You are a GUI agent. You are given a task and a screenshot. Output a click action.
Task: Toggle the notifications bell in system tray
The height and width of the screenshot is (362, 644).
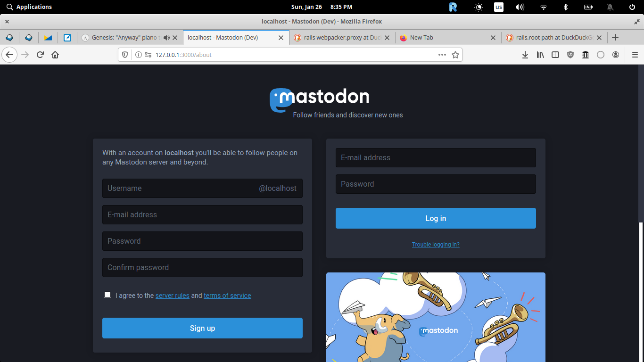(x=610, y=7)
